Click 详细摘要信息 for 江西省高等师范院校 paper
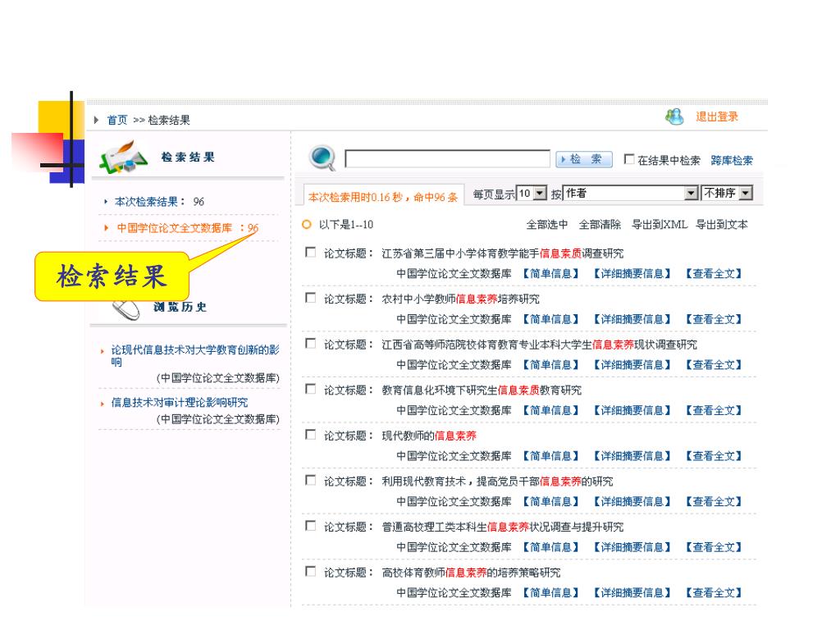This screenshot has height=630, width=840. [x=632, y=364]
